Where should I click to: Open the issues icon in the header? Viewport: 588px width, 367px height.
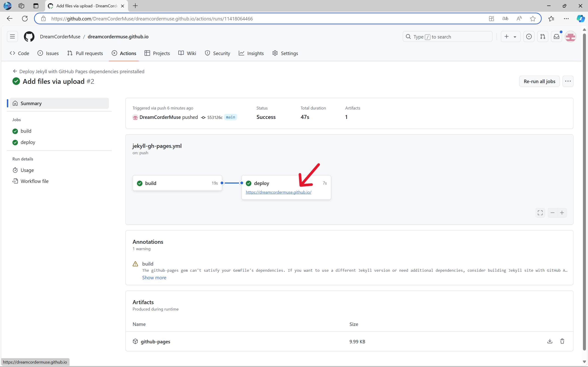529,37
